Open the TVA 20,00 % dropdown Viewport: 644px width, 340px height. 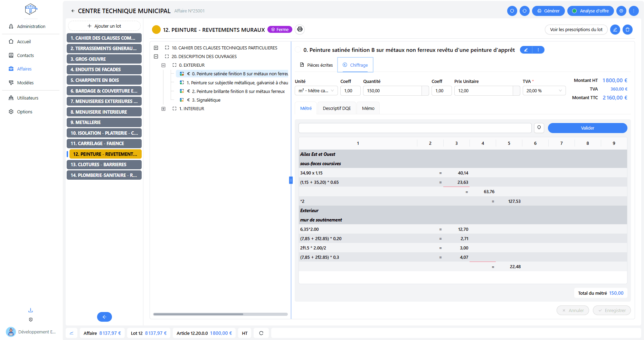[x=544, y=91]
